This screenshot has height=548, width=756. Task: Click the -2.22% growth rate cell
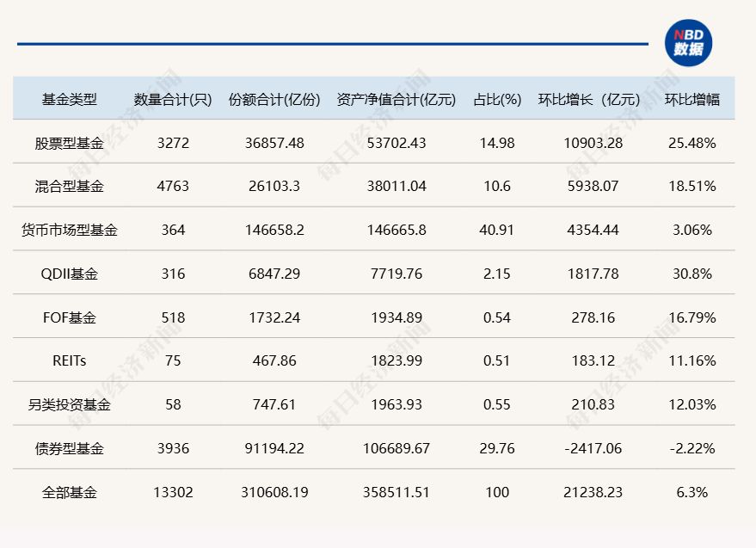click(x=691, y=448)
